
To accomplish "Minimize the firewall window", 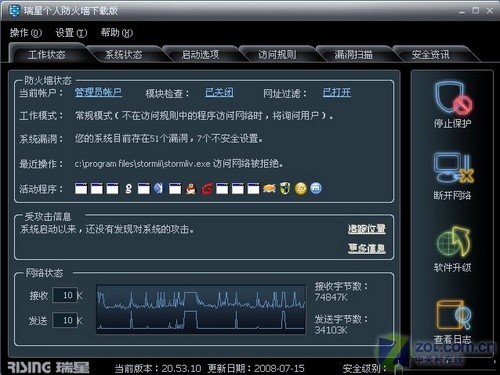I will (462, 11).
